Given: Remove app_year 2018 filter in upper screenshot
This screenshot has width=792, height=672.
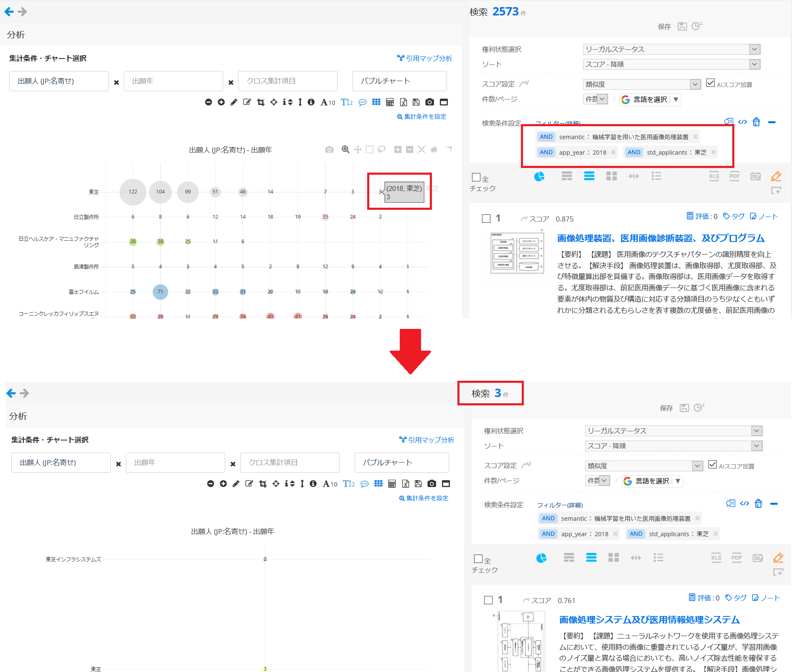Looking at the screenshot, I should pyautogui.click(x=613, y=152).
